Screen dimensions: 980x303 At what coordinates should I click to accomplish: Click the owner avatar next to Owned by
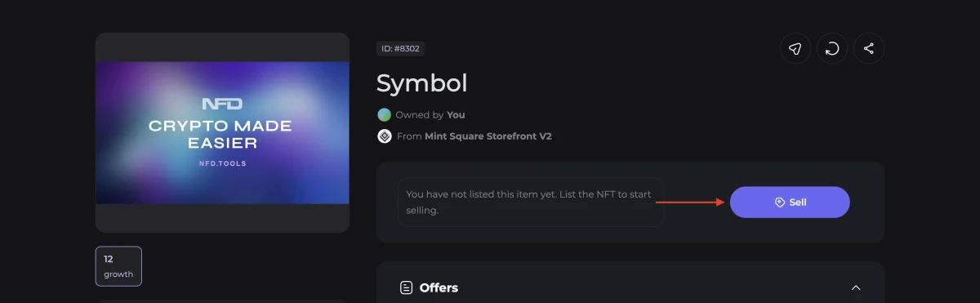point(384,115)
